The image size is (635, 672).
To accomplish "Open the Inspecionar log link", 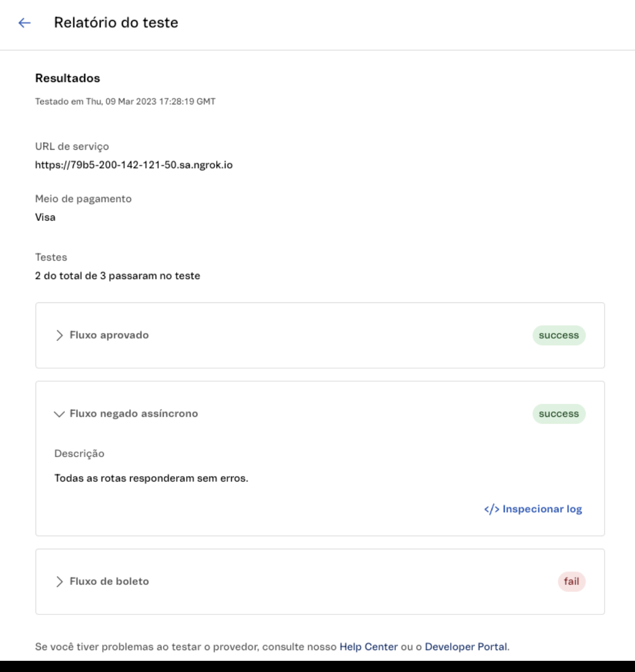I will point(541,508).
